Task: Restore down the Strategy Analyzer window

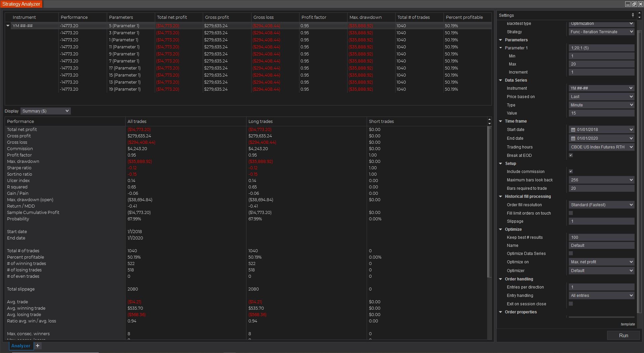Action: pyautogui.click(x=634, y=4)
